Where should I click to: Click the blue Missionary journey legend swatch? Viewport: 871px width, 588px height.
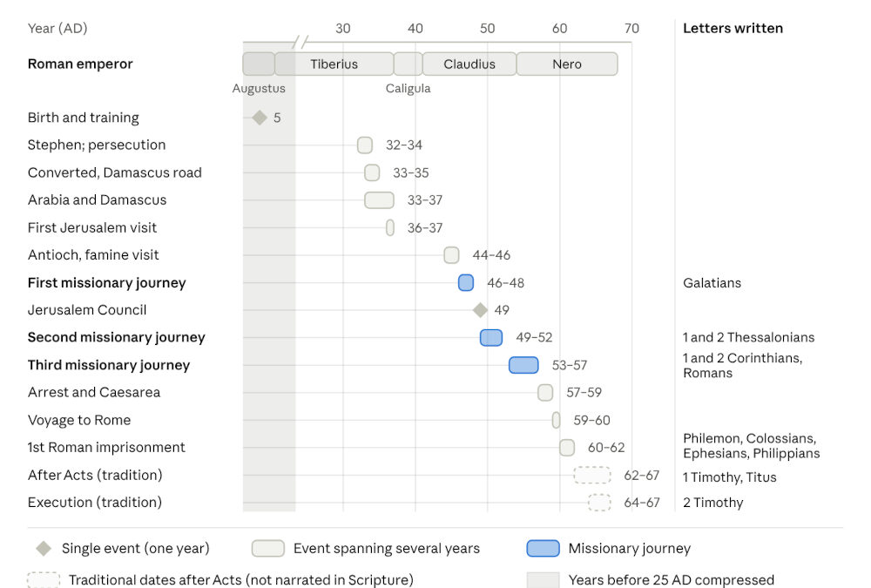(544, 549)
